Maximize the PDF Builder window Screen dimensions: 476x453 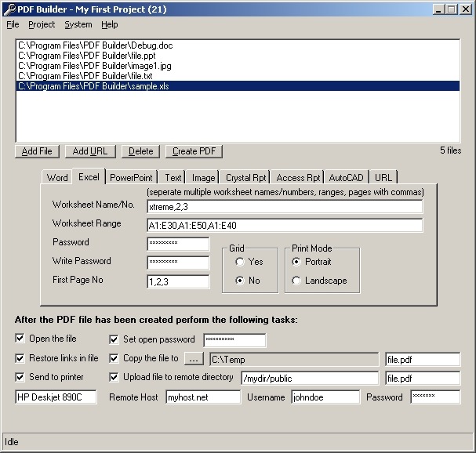click(x=451, y=9)
